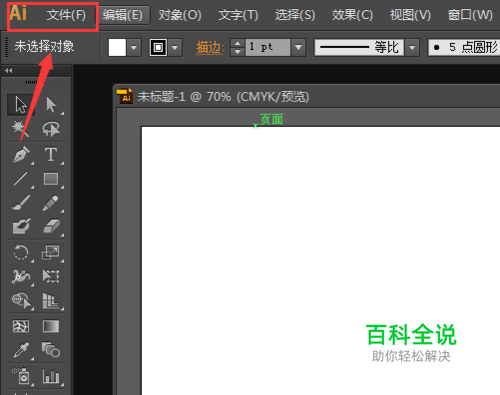Select the Rotate tool
Screen dimensions: 500x395
click(21, 253)
